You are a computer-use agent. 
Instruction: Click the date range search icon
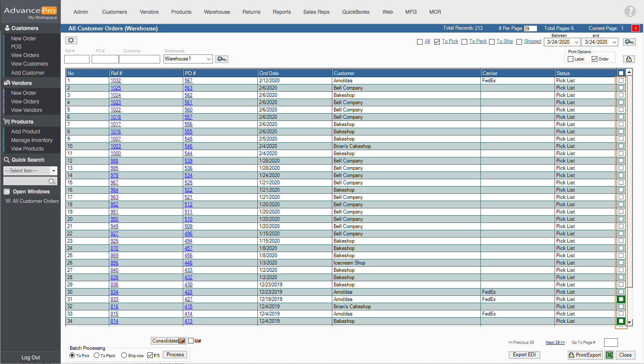[629, 42]
